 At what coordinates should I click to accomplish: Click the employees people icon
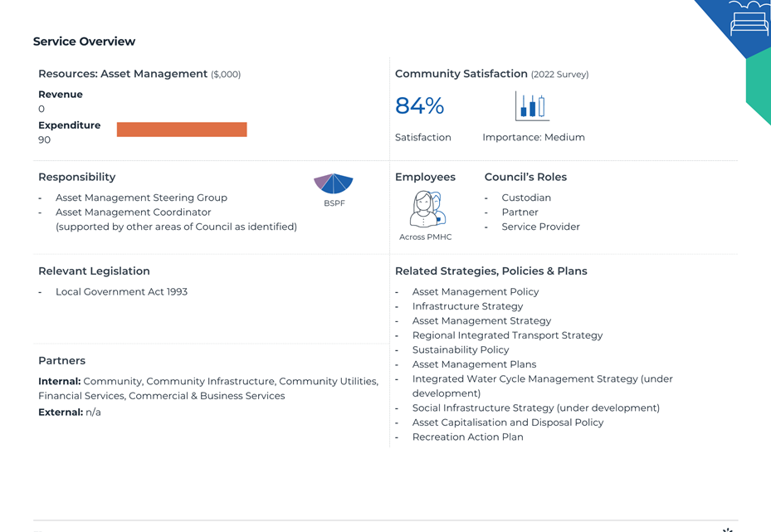tap(427, 209)
